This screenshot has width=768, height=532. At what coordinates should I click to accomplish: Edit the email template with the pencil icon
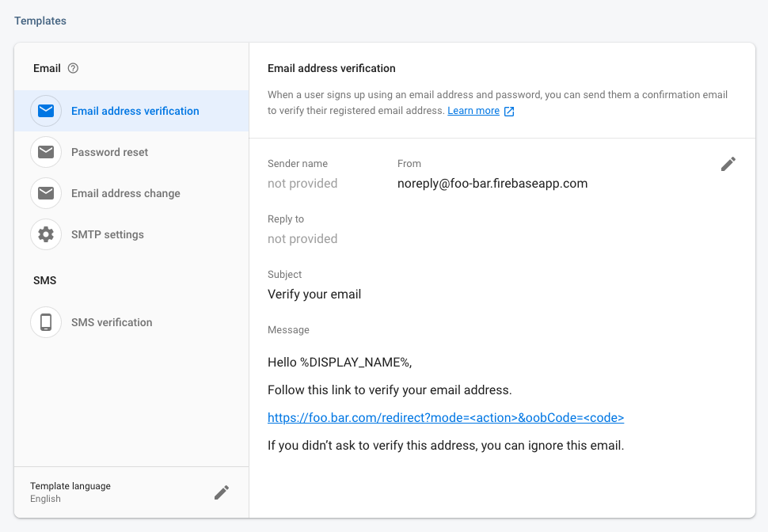tap(728, 164)
